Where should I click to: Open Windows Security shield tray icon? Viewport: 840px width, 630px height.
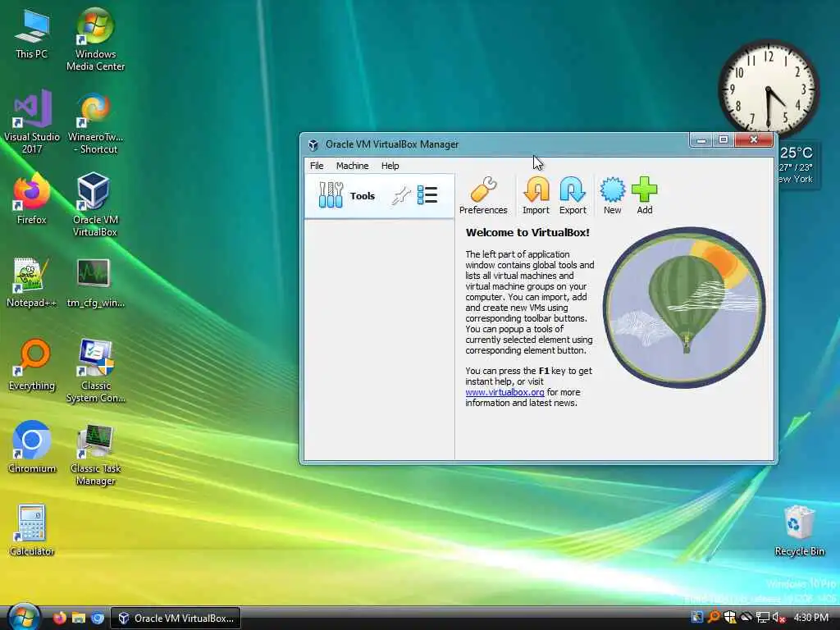pyautogui.click(x=729, y=618)
